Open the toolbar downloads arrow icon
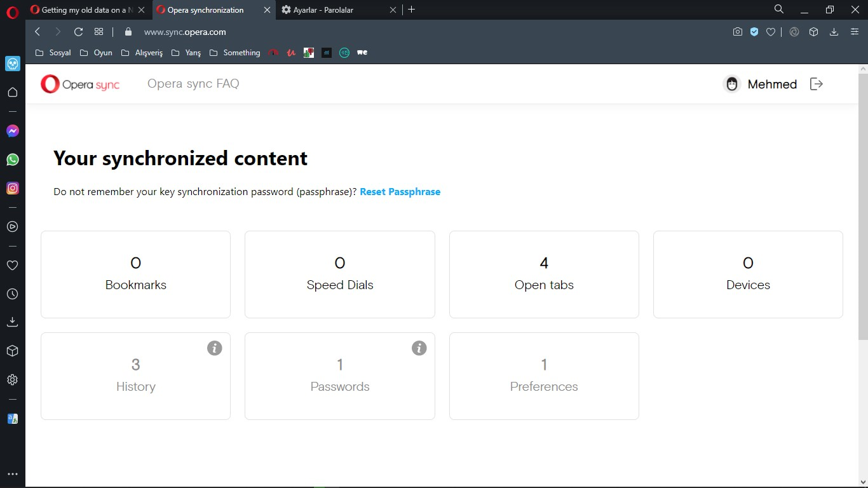This screenshot has height=488, width=868. tap(834, 32)
